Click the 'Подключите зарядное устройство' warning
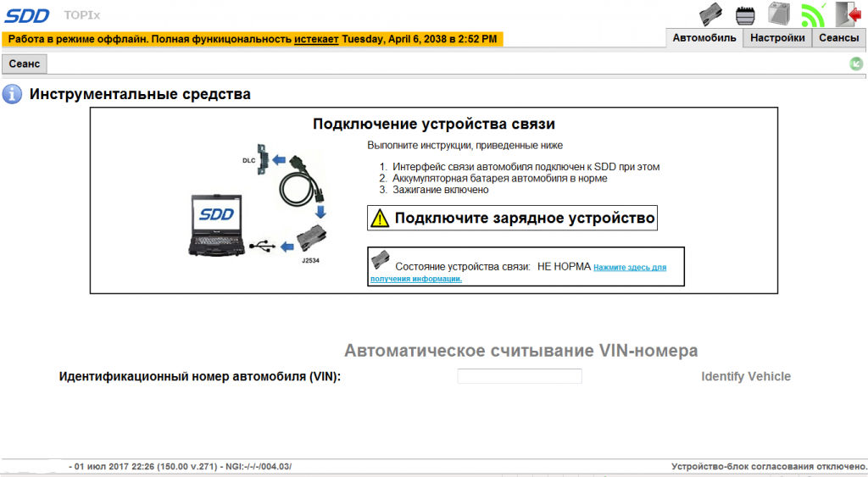Image resolution: width=868 pixels, height=477 pixels. tap(512, 218)
